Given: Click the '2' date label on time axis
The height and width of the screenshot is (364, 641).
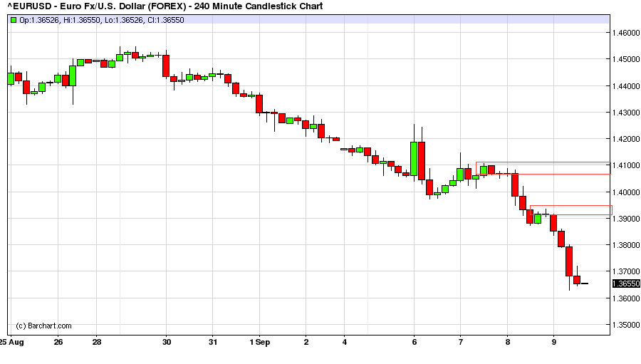Looking at the screenshot, I should pos(306,343).
